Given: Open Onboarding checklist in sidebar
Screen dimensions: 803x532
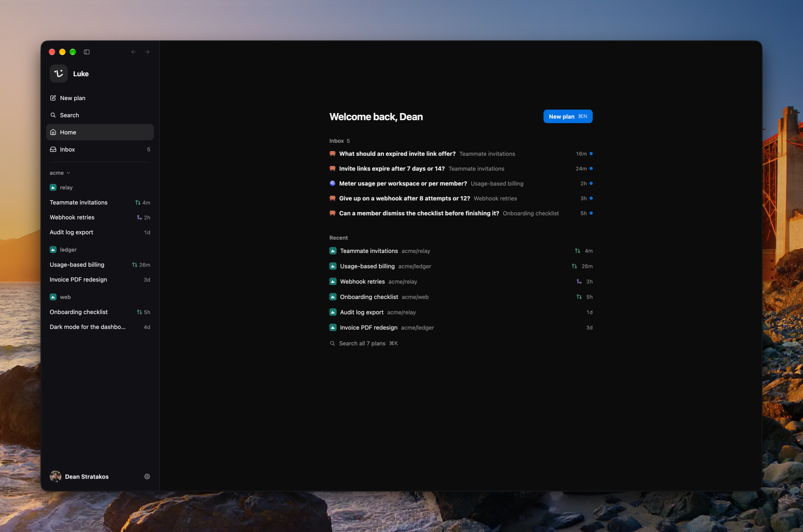Looking at the screenshot, I should click(x=100, y=312).
